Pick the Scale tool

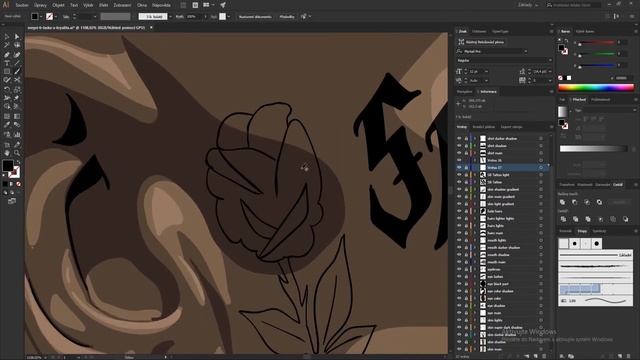pyautogui.click(x=17, y=89)
